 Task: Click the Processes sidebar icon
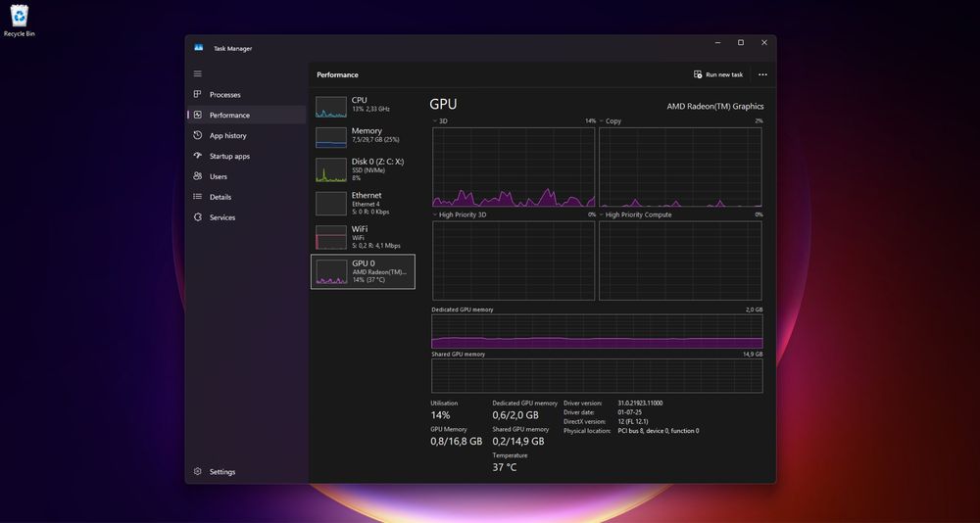click(198, 94)
